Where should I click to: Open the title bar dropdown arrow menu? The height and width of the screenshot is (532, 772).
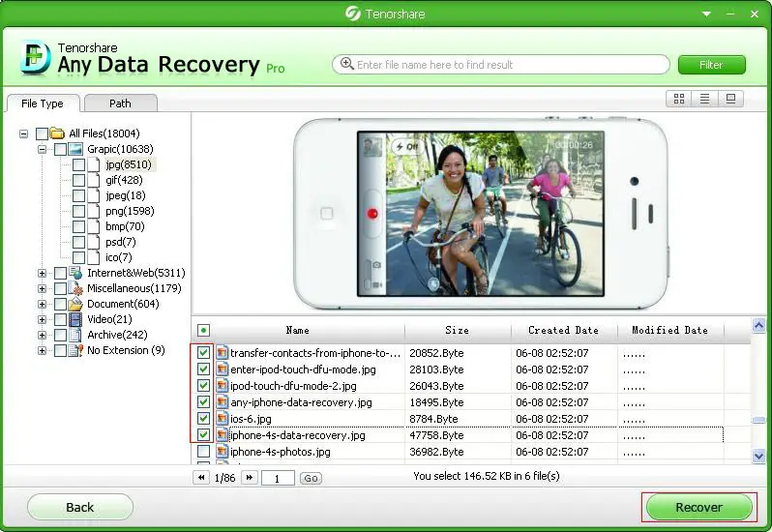[706, 14]
